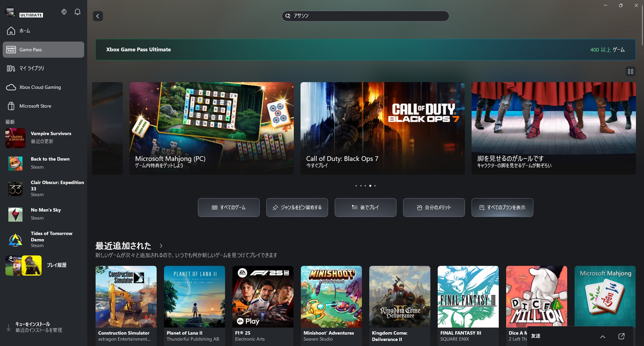Select the last carousel page dot
The width and height of the screenshot is (644, 346).
[375, 186]
